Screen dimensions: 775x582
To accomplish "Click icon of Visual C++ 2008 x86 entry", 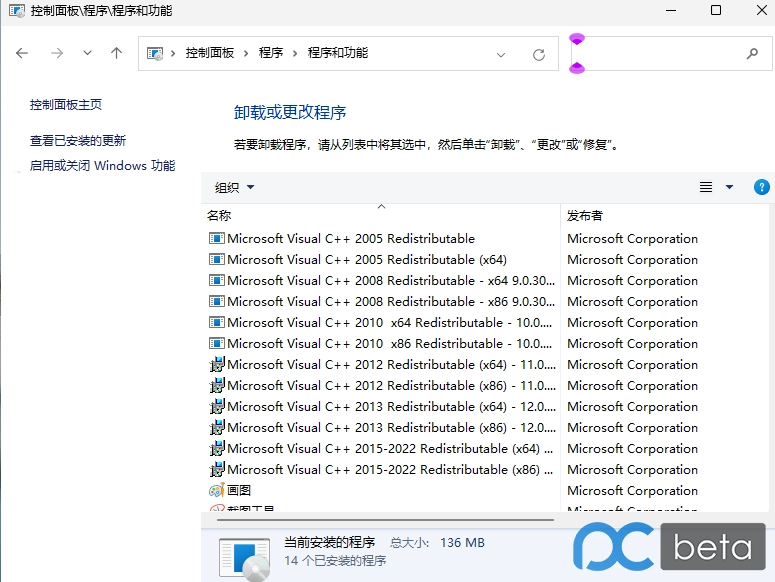I will click(216, 301).
